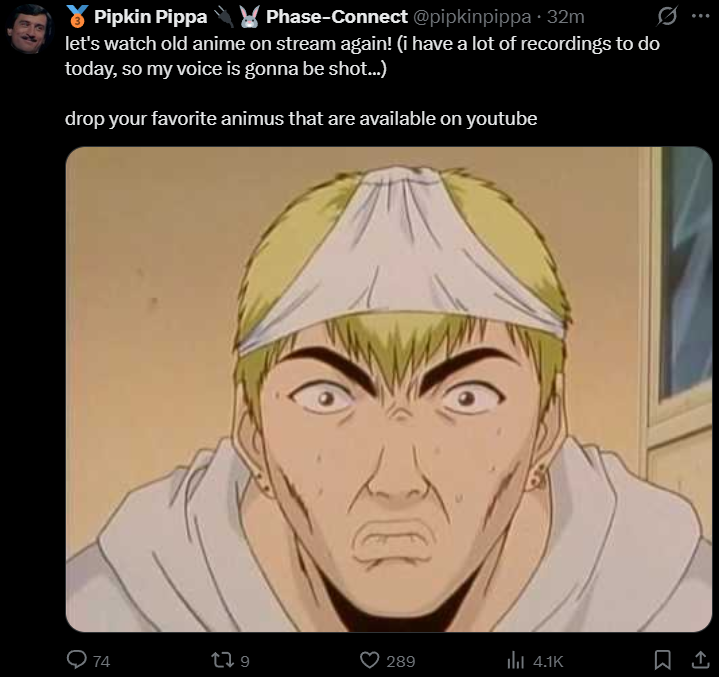Open the @pipkinpippa handle link
Viewport: 719px width, 677px height.
(x=472, y=17)
